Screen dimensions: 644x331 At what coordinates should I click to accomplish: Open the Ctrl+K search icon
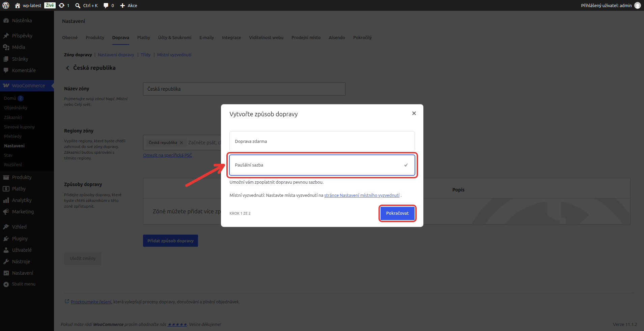78,5
